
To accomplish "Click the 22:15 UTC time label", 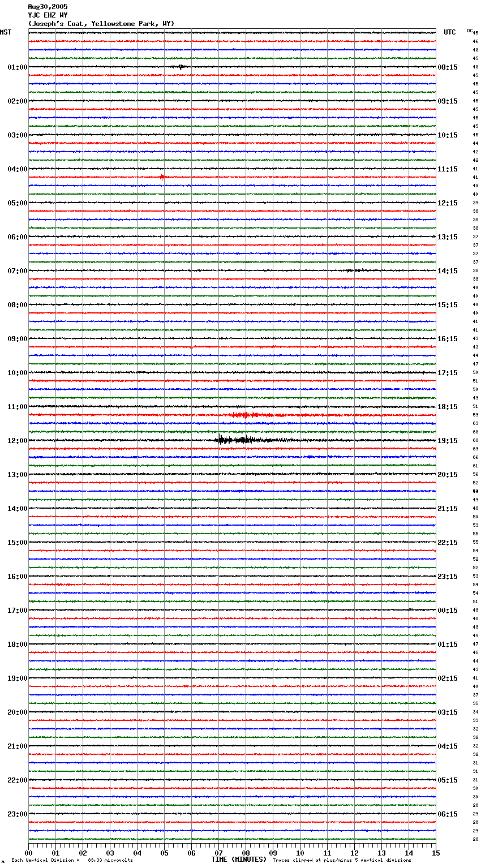I will click(448, 543).
